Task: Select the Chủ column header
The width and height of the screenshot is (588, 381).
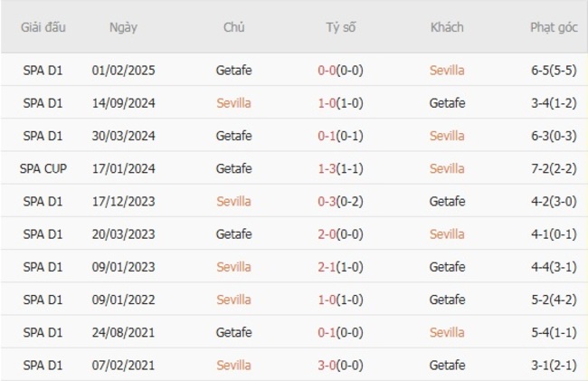Action: pyautogui.click(x=233, y=27)
